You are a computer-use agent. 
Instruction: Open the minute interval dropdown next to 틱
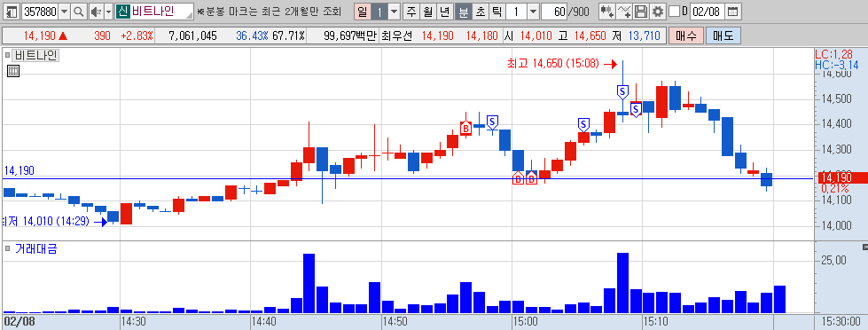coord(533,11)
